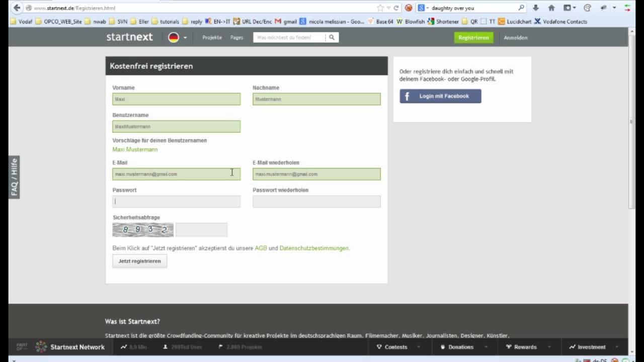Image resolution: width=644 pixels, height=362 pixels.
Task: Open the URL history dropdown arrow
Action: pos(388,8)
